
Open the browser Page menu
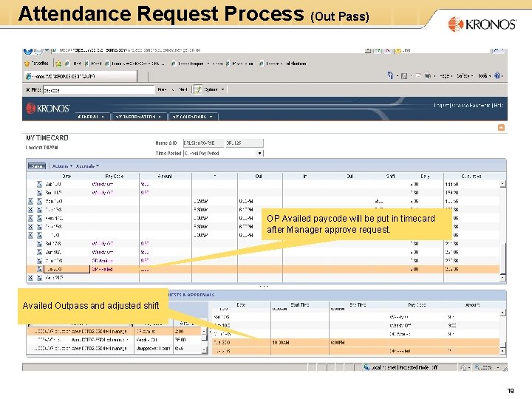[446, 75]
